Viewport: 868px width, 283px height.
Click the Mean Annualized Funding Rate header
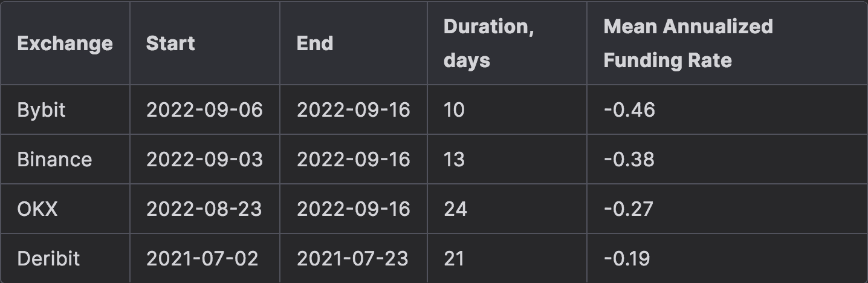pos(688,44)
